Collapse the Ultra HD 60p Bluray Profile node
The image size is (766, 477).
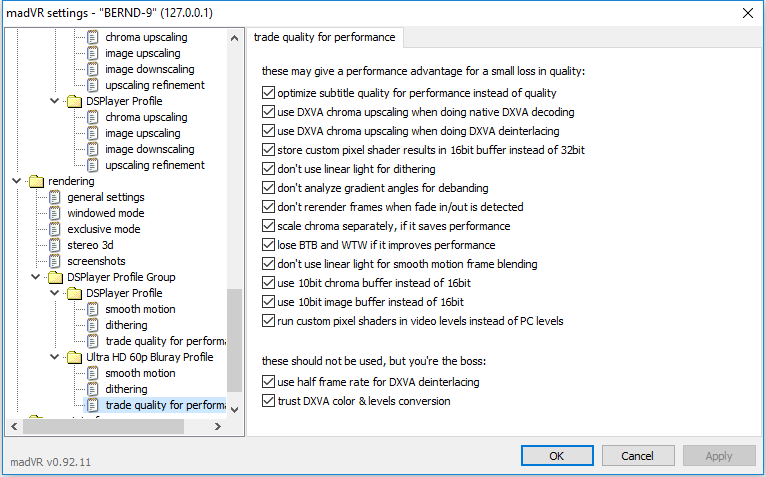[x=55, y=357]
